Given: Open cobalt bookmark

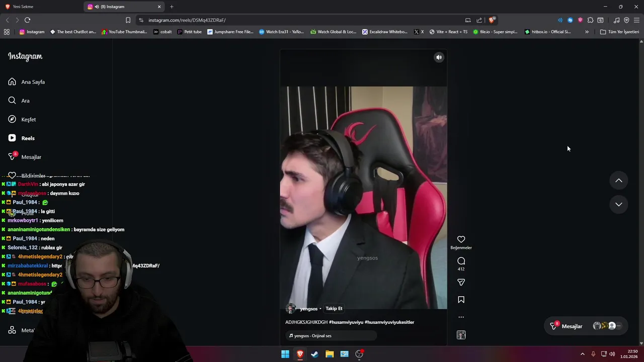Looking at the screenshot, I should pos(163,32).
